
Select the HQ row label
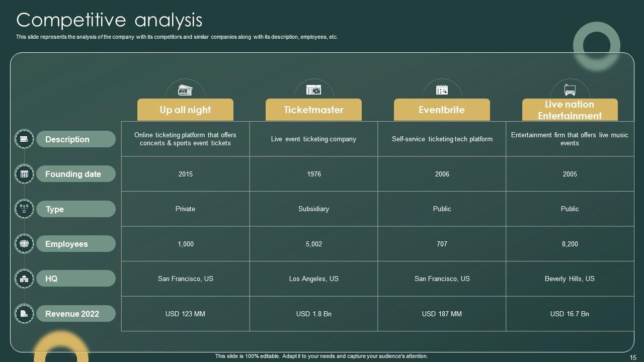pyautogui.click(x=76, y=279)
